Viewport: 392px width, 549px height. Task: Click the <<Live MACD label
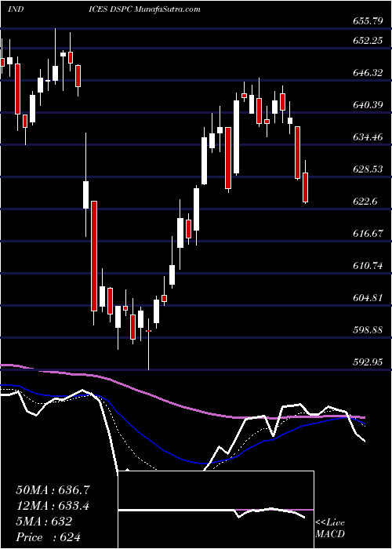330,529
